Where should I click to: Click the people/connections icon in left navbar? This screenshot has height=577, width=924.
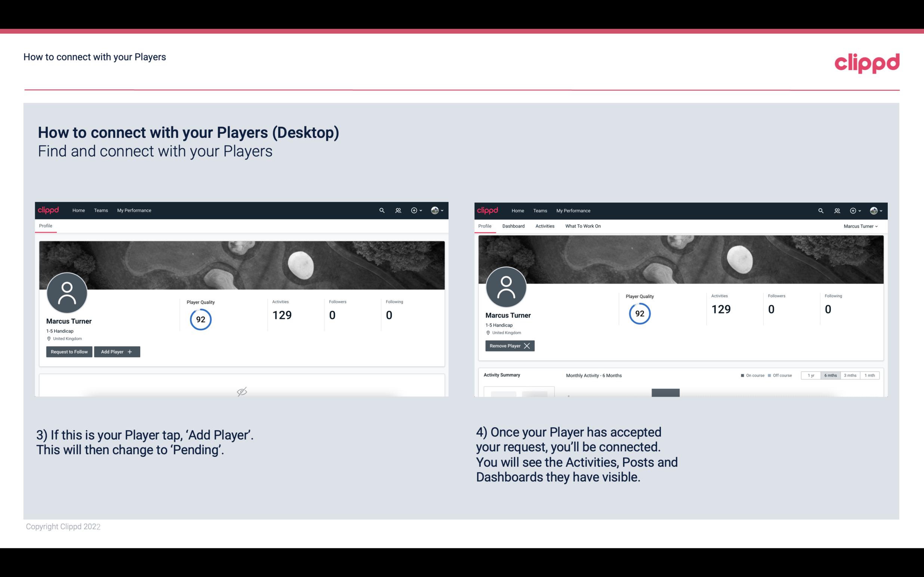pyautogui.click(x=398, y=211)
